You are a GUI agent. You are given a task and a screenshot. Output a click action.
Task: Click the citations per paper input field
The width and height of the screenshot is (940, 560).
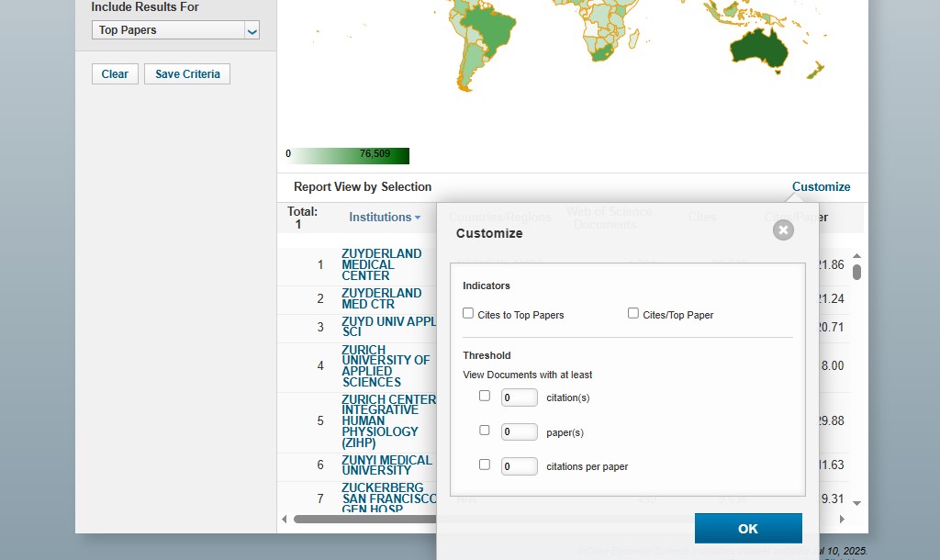point(520,465)
